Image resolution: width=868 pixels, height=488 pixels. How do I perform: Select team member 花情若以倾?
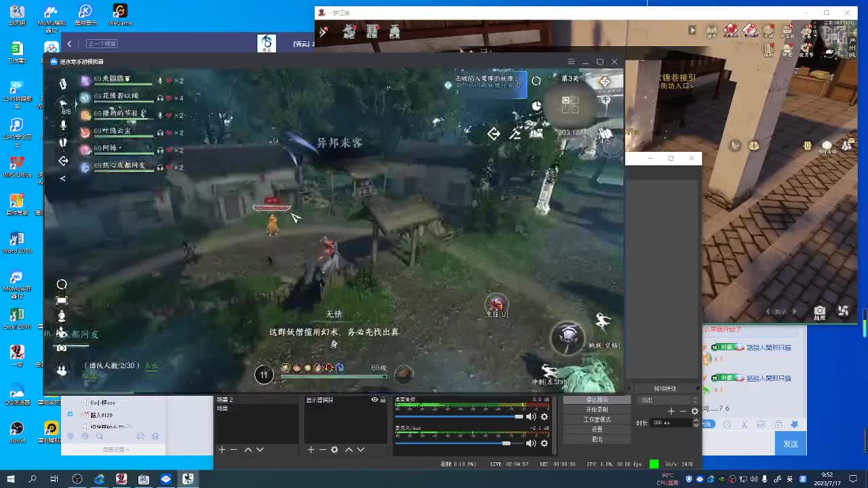(117, 97)
